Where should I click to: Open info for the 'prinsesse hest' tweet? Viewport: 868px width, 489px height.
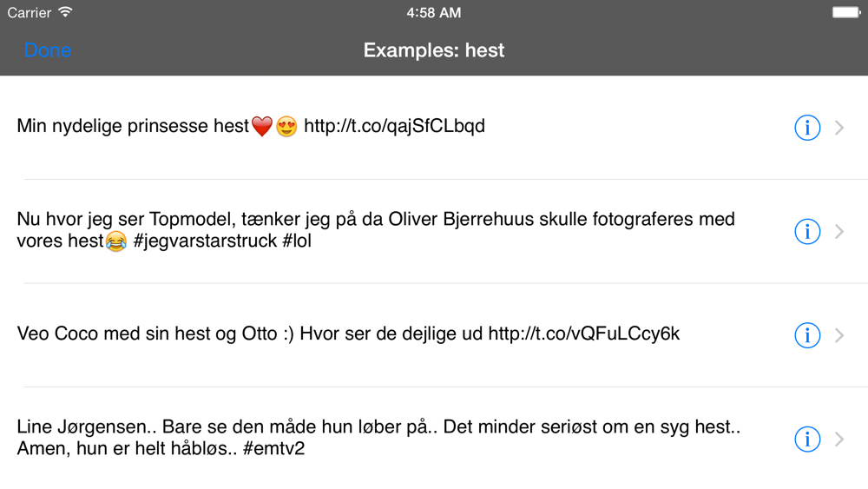tap(807, 128)
